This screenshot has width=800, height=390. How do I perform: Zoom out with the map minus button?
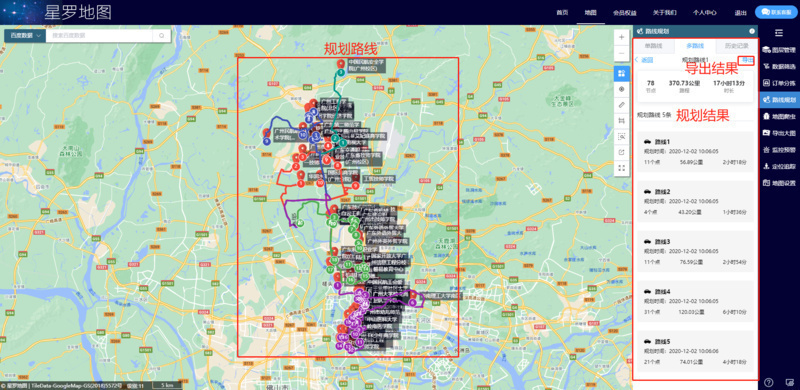[x=621, y=53]
